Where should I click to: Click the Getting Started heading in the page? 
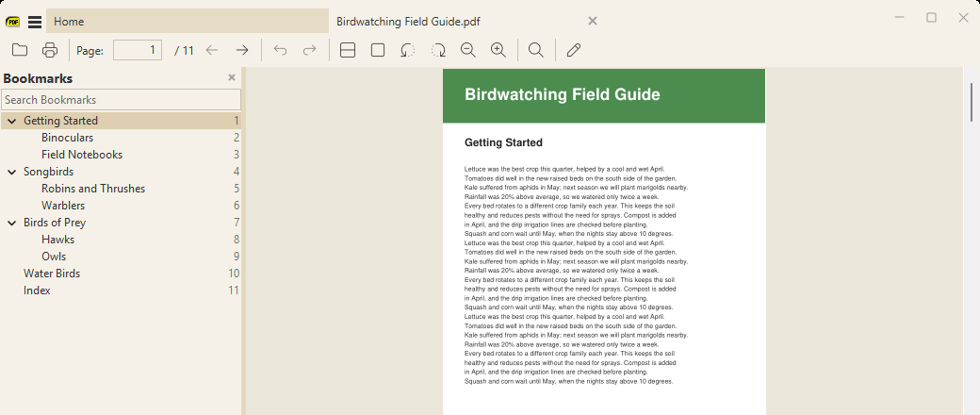point(503,142)
